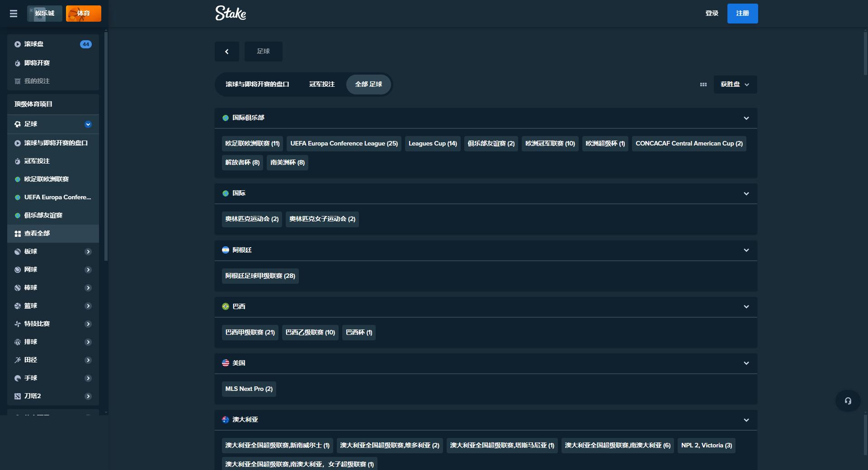Select the 全部 足球 tab
868x470 pixels.
coord(368,85)
